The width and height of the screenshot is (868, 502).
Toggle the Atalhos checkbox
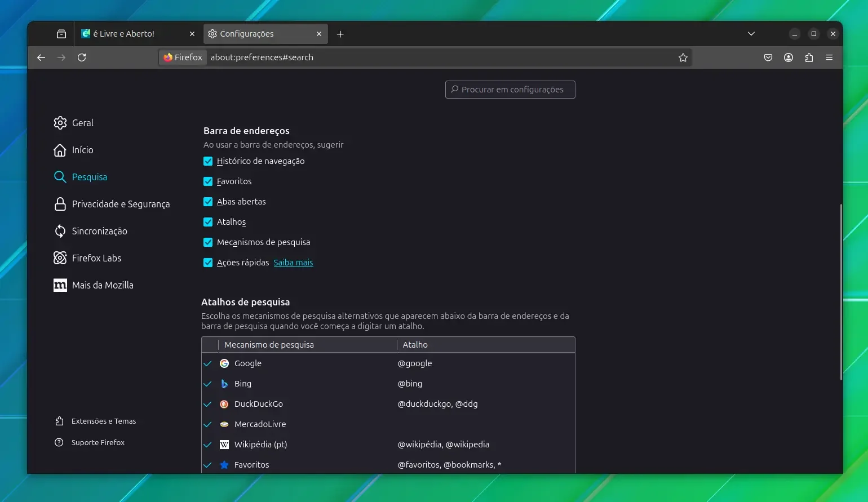(208, 222)
